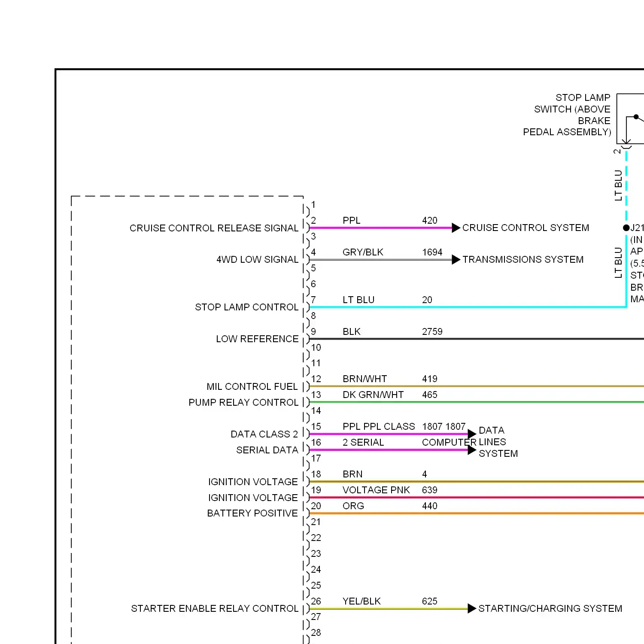Select circuit number 420
Screen dimensions: 644x644
[429, 220]
